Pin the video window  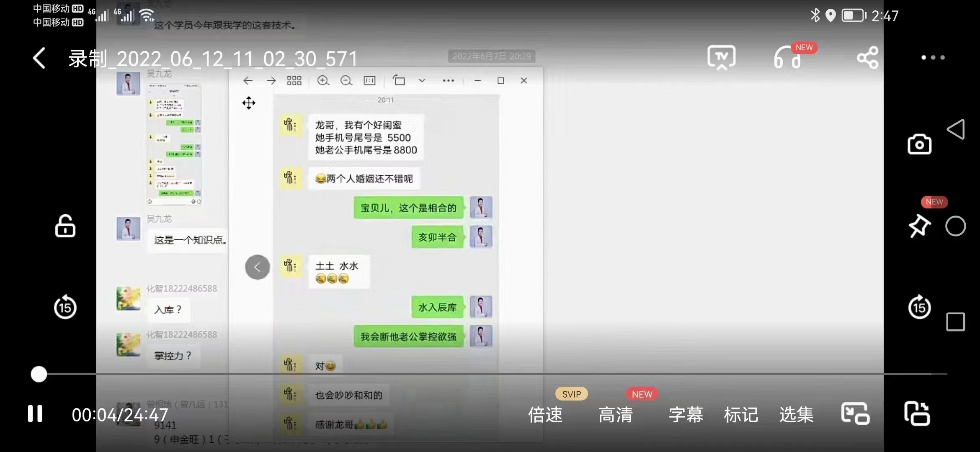tap(919, 226)
